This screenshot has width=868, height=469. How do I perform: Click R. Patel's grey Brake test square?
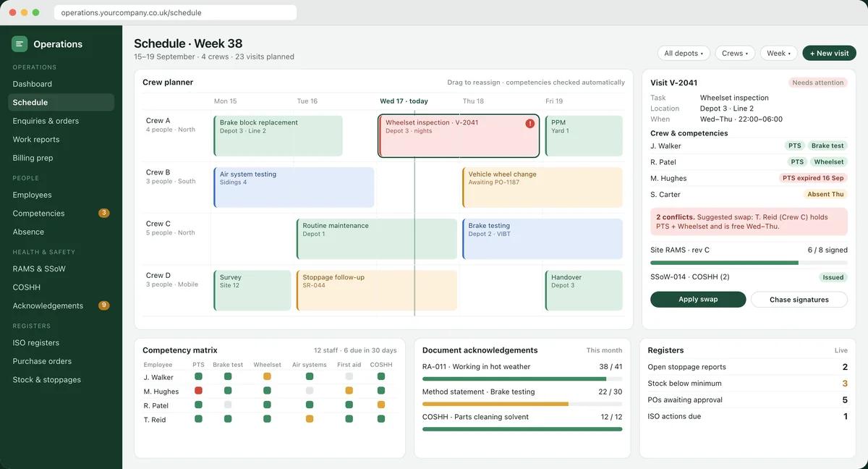pyautogui.click(x=228, y=405)
